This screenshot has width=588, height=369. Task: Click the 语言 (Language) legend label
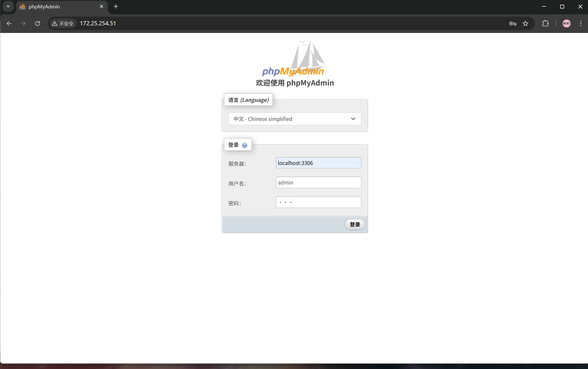pos(248,100)
